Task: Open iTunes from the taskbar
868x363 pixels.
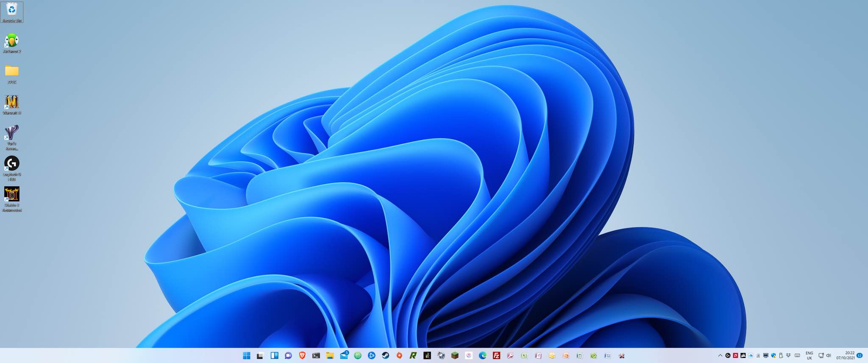Action: click(x=469, y=356)
